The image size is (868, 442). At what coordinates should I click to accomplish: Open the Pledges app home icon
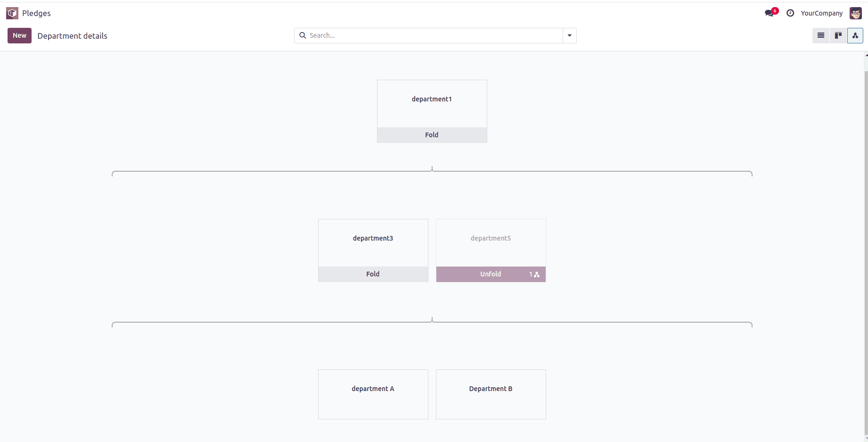tap(12, 13)
